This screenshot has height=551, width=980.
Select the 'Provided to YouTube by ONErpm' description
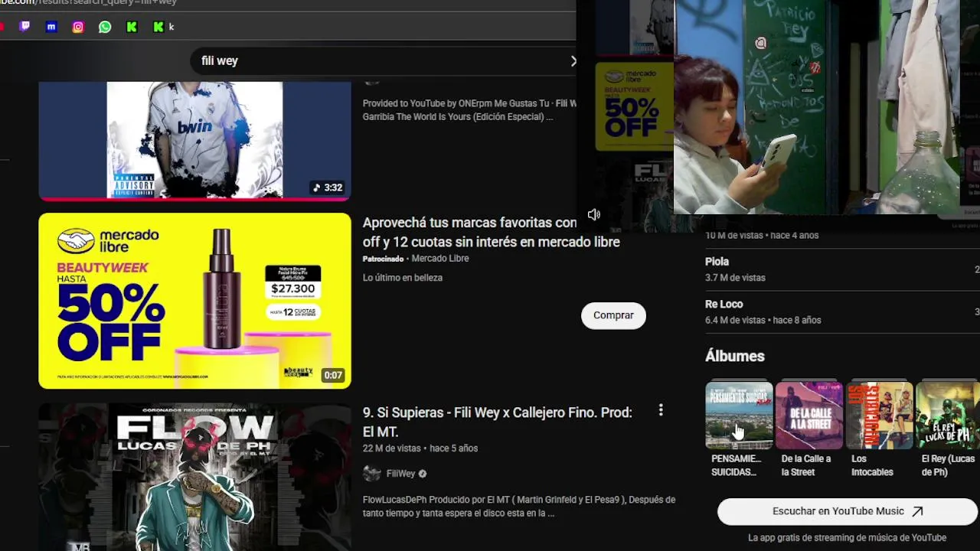tap(469, 110)
